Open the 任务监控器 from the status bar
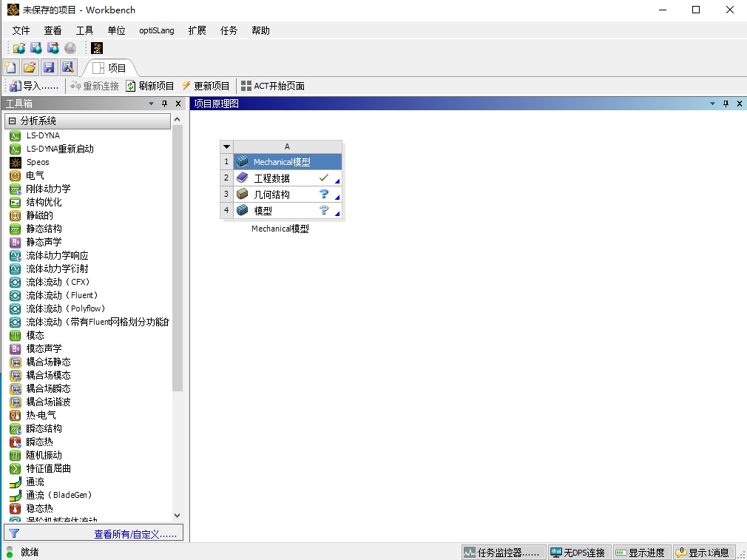This screenshot has width=747, height=560. coord(503,551)
